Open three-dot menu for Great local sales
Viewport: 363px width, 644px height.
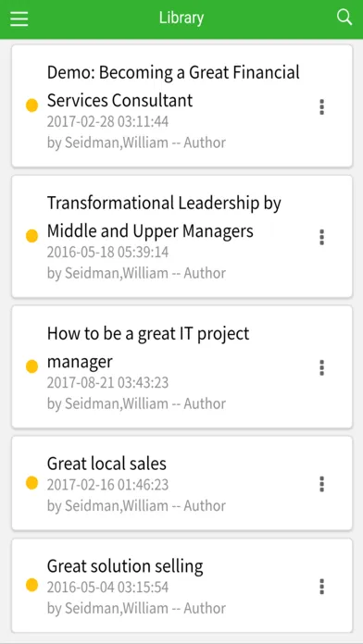click(x=322, y=484)
